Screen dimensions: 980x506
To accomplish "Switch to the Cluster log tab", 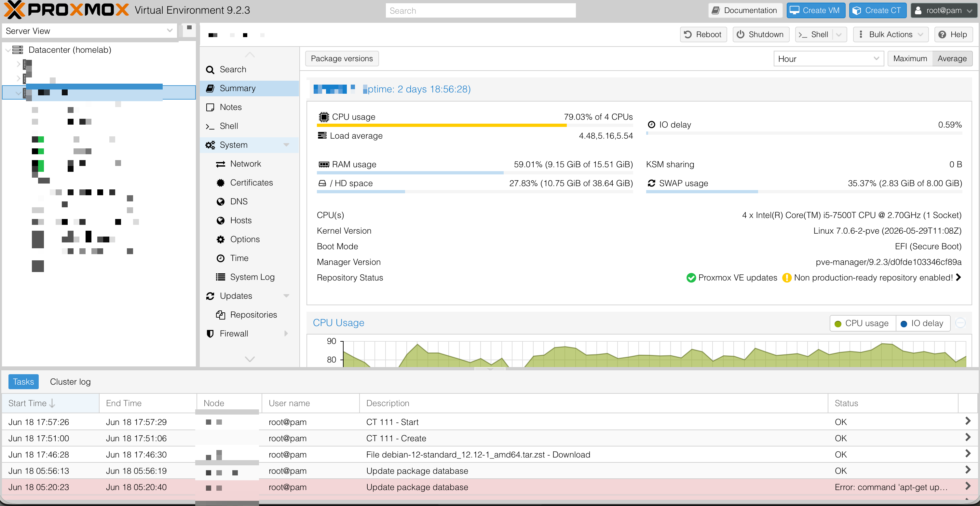I will point(70,382).
